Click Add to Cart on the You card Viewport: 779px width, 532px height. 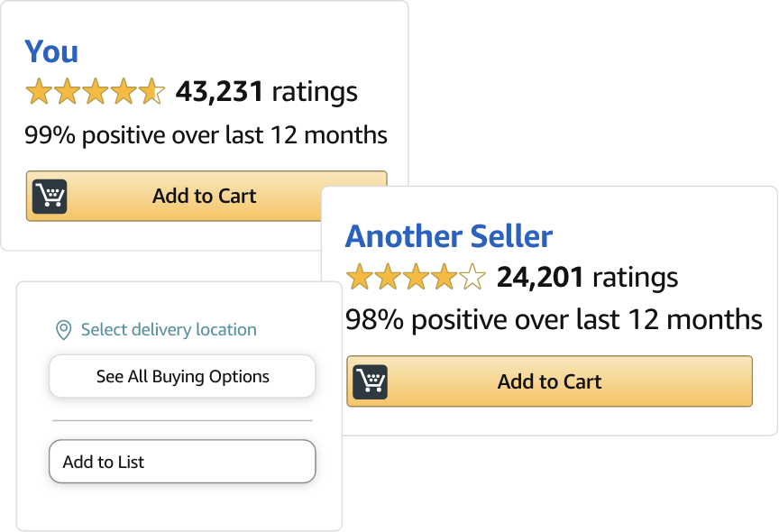coord(205,196)
